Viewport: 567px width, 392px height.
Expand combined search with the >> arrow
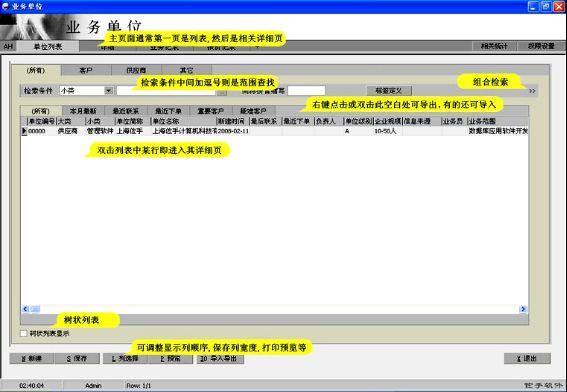tap(532, 91)
